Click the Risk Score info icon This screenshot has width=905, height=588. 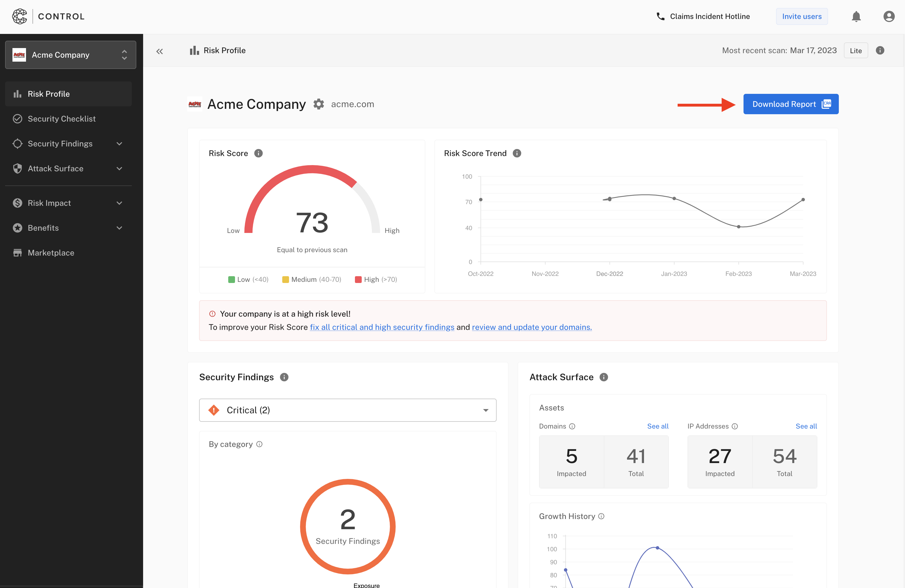click(258, 153)
